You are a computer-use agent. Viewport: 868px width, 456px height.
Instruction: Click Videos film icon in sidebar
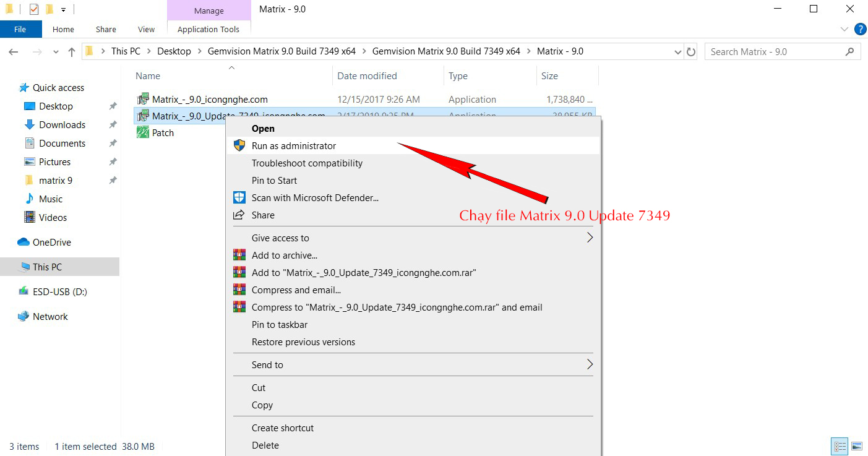tap(29, 217)
